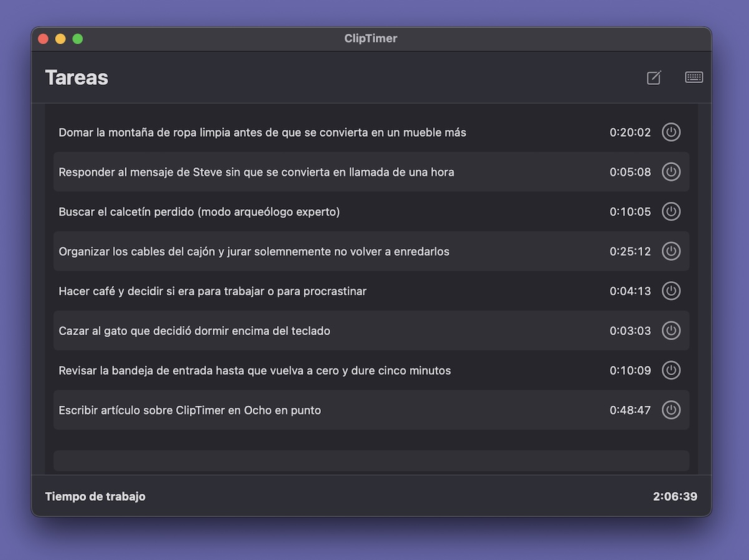Viewport: 749px width, 560px height.
Task: Toggle timer for Revisar la bandeja de entrada
Action: point(671,370)
